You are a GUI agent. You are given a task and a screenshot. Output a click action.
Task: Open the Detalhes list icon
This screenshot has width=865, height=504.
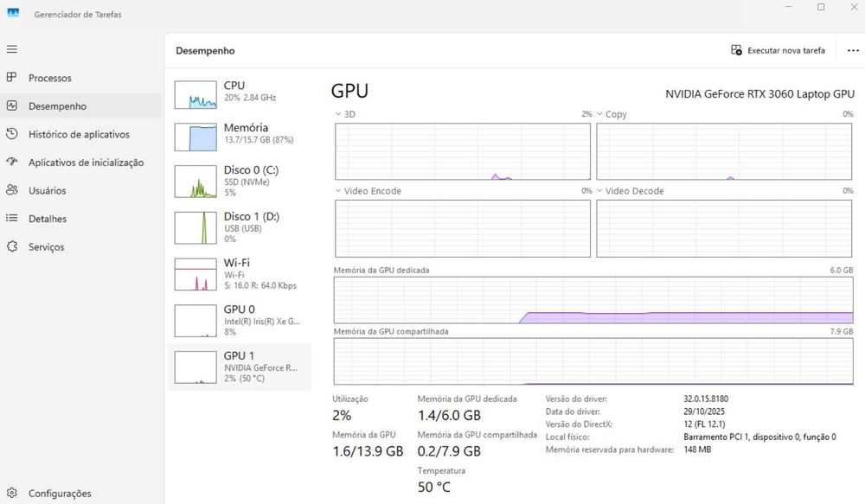pyautogui.click(x=11, y=218)
